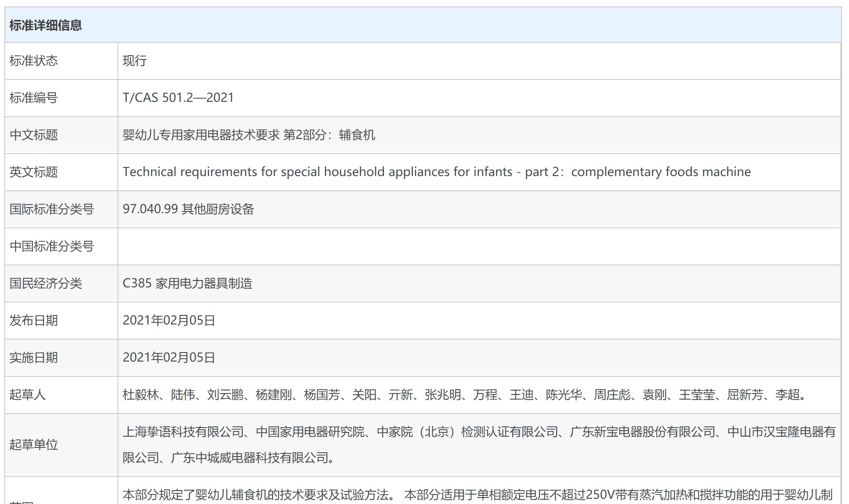The height and width of the screenshot is (504, 849).
Task: Click ICS value 97.040.99 其他厨房设备
Action: click(x=188, y=209)
